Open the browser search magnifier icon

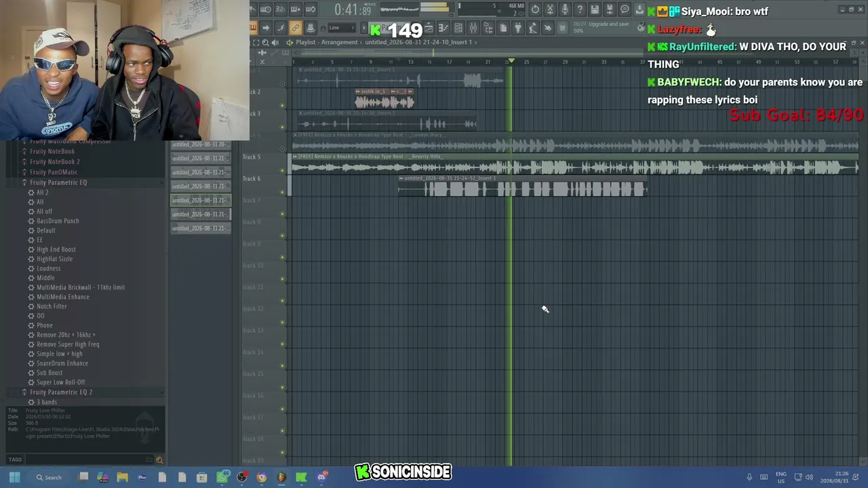(x=159, y=460)
